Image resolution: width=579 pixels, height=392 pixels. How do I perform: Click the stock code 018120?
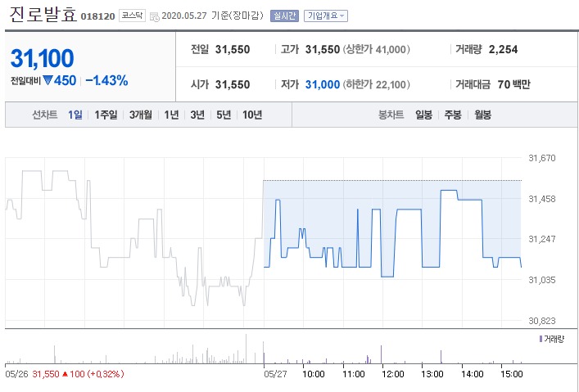(x=97, y=16)
